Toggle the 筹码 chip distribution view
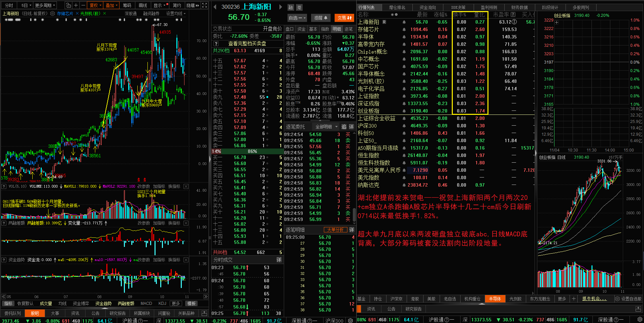The height and width of the screenshot is (323, 644). 127,5
